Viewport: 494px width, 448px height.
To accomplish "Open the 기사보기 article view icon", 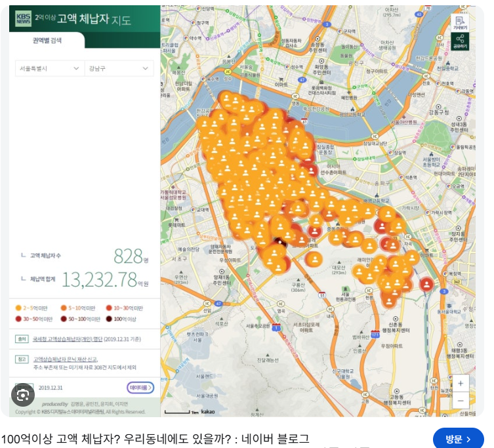I will point(460,23).
